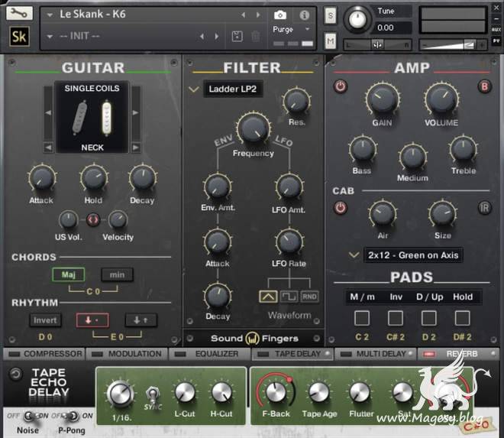Image resolution: width=504 pixels, height=438 pixels.
Task: Select RND random LFO waveform
Action: click(309, 297)
